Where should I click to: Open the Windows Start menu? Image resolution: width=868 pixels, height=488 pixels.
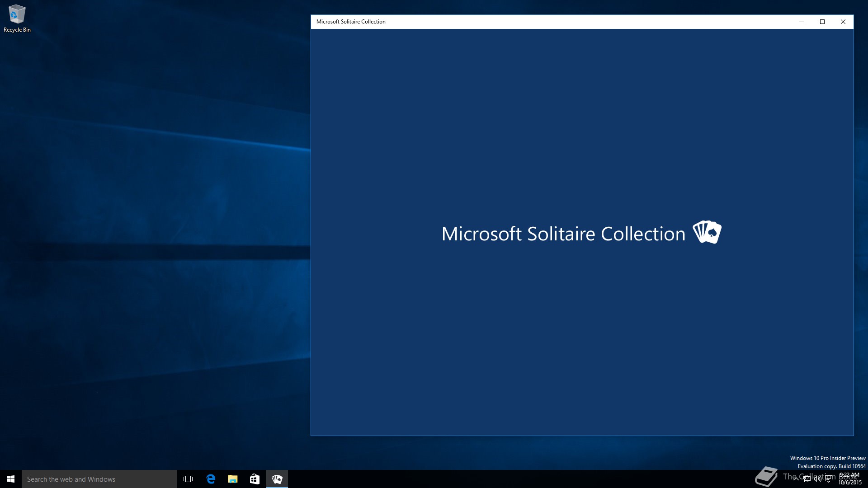(11, 479)
